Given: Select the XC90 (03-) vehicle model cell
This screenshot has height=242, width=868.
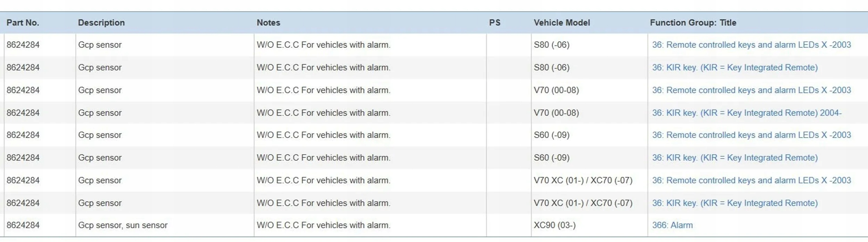Looking at the screenshot, I should (x=554, y=225).
